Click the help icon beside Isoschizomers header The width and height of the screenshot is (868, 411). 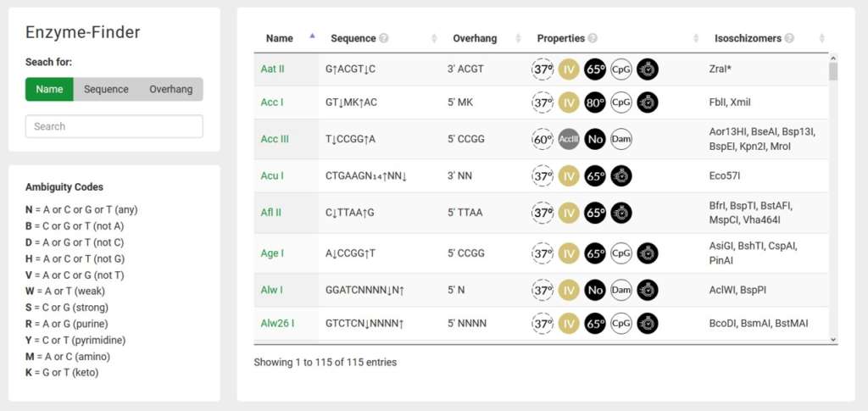pos(789,38)
